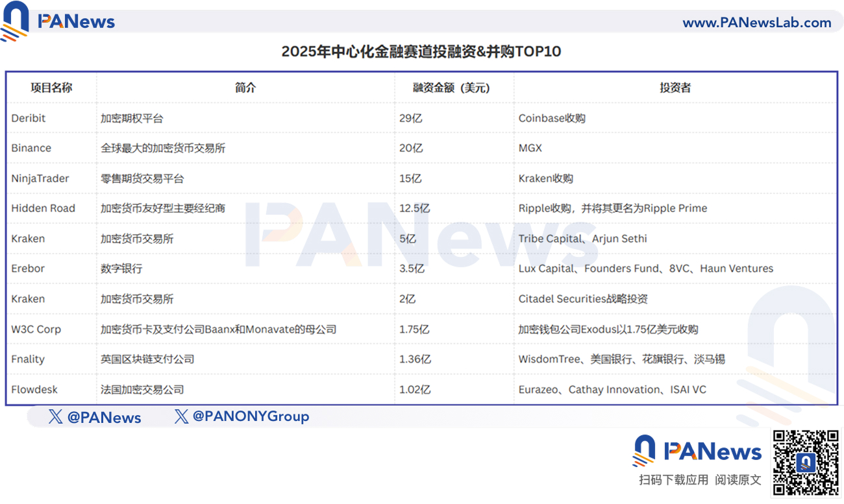844x504 pixels.
Task: Click the X icon beside @PANews
Action: tap(55, 417)
